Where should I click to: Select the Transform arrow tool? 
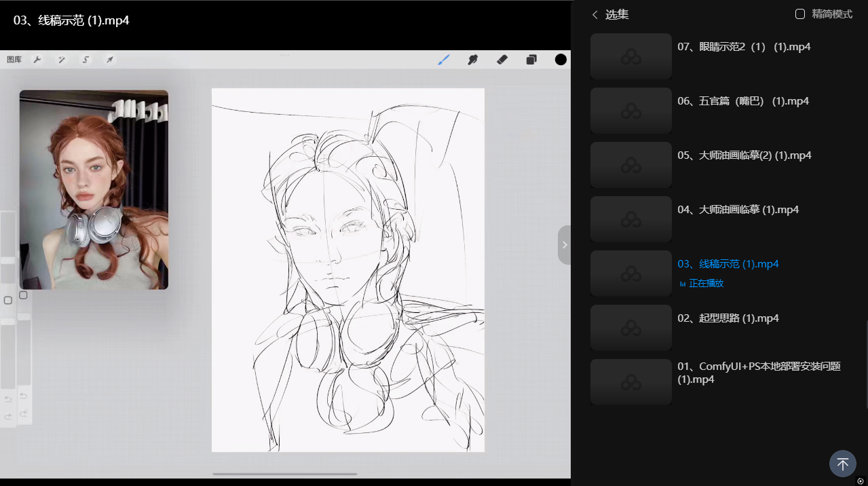(x=109, y=60)
